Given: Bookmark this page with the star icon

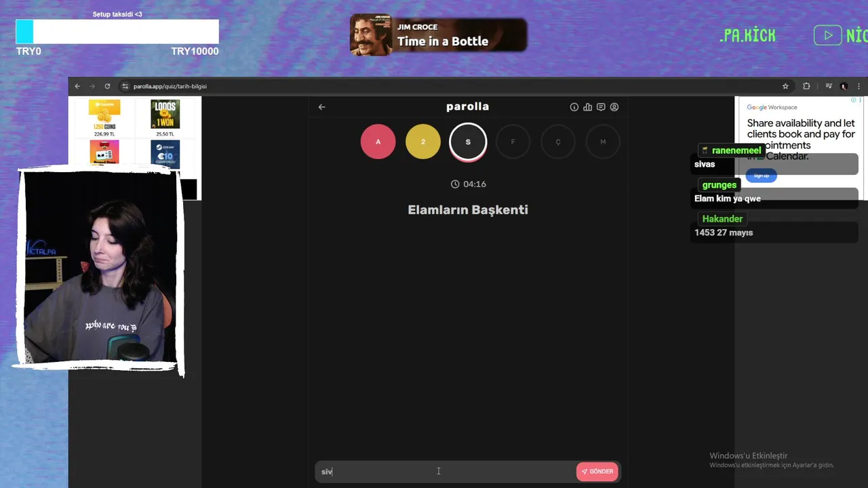Looking at the screenshot, I should (x=785, y=86).
